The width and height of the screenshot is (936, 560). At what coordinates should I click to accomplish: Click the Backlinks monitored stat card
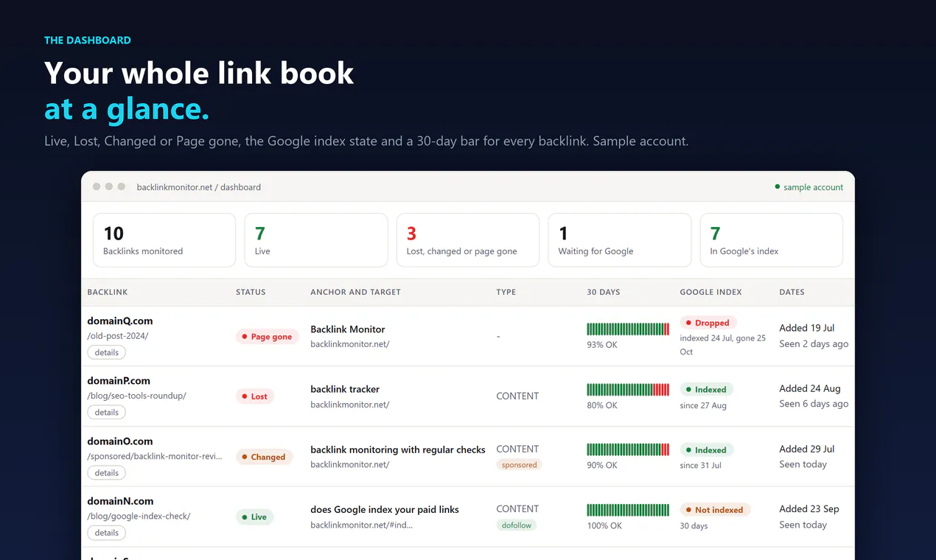(x=164, y=240)
